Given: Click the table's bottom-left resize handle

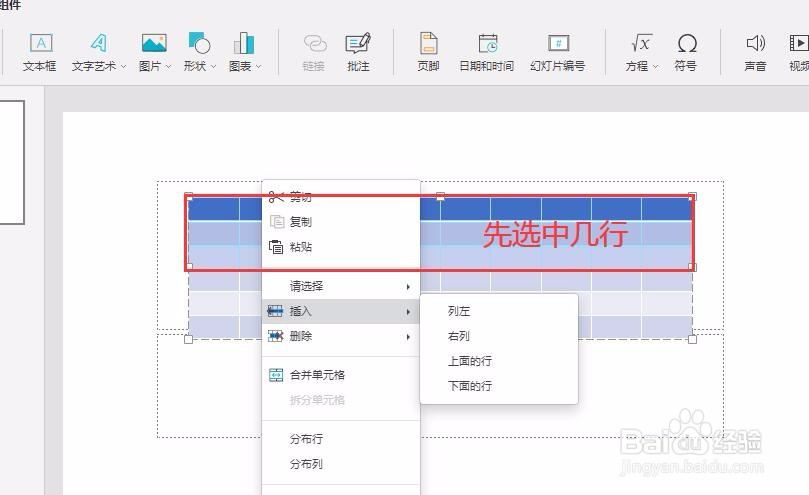Looking at the screenshot, I should pyautogui.click(x=188, y=339).
